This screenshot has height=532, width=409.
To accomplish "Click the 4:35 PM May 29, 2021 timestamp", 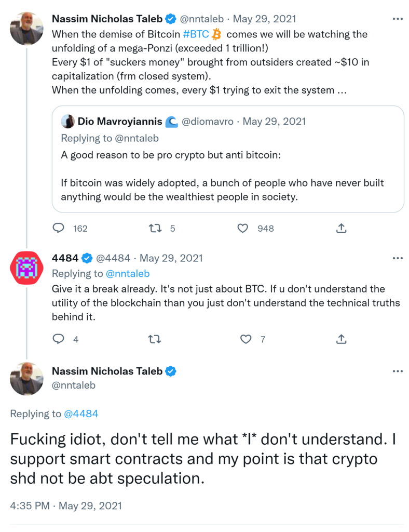I will (66, 505).
